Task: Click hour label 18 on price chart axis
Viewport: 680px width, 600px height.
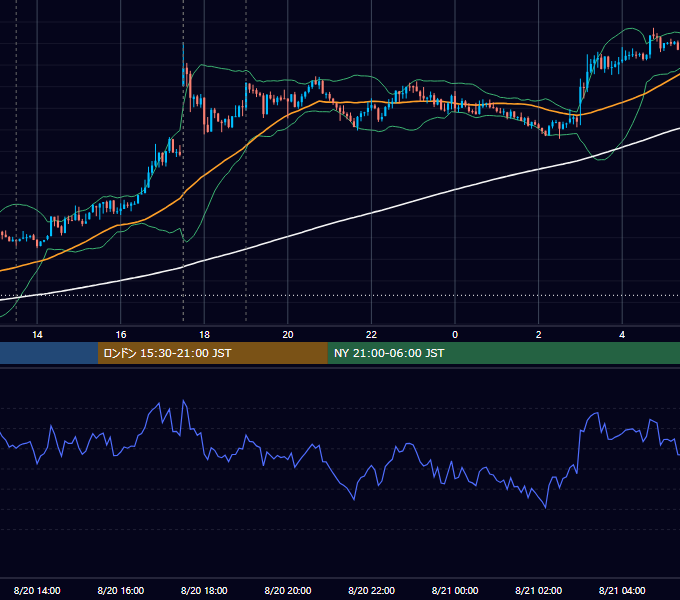Action: (x=204, y=335)
